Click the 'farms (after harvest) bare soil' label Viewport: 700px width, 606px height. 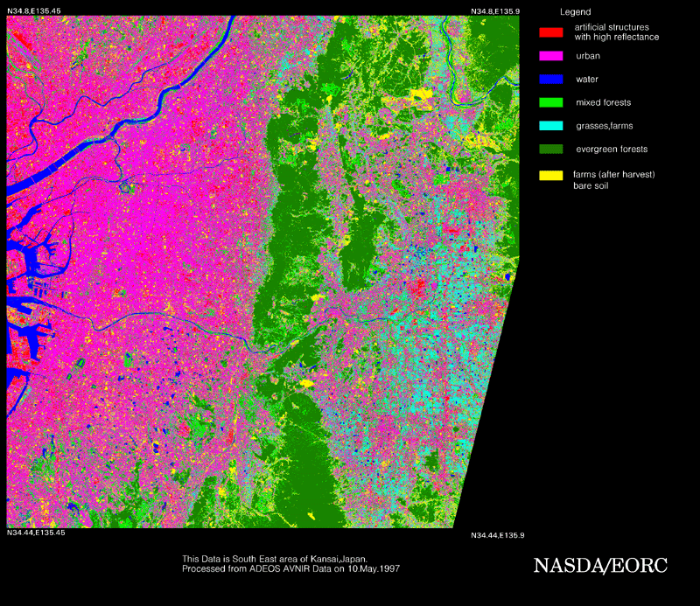click(614, 180)
